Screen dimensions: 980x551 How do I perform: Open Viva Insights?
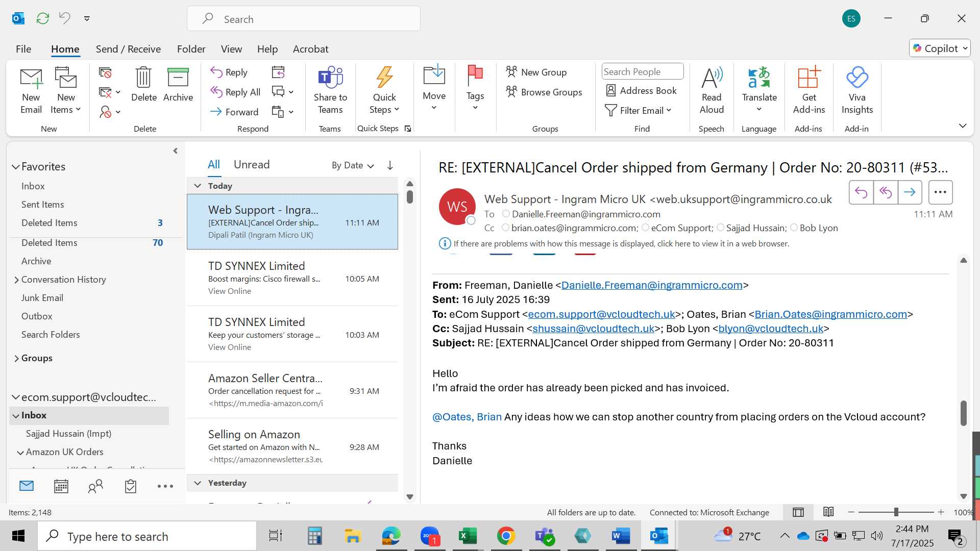pyautogui.click(x=857, y=90)
